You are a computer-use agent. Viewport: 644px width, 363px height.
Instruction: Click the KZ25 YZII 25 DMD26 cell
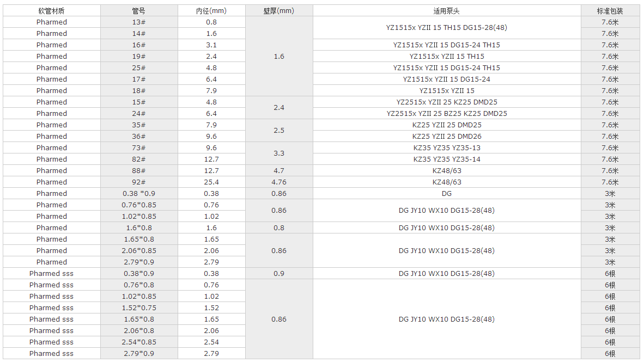[x=447, y=137]
